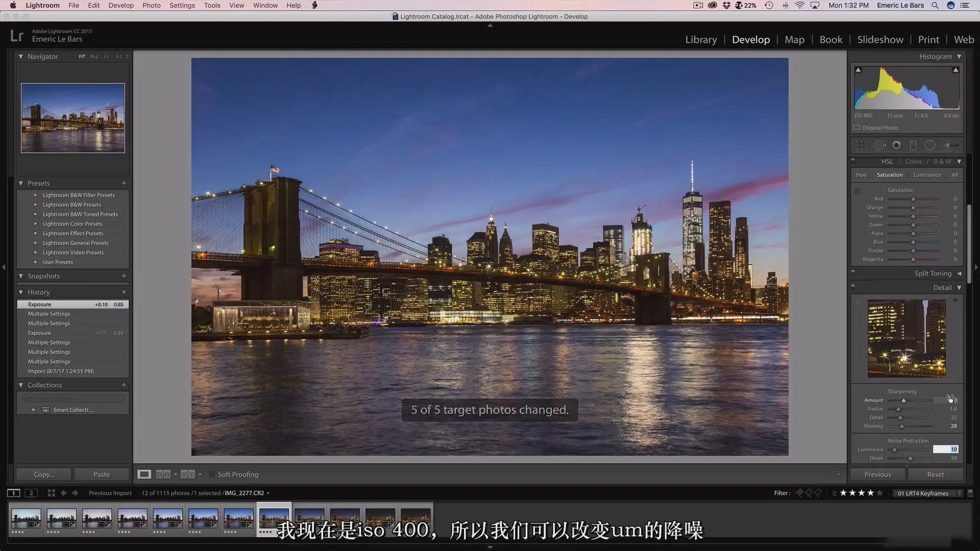Screen dimensions: 980x551
Task: Switch to Before/After view mode
Action: click(x=163, y=474)
